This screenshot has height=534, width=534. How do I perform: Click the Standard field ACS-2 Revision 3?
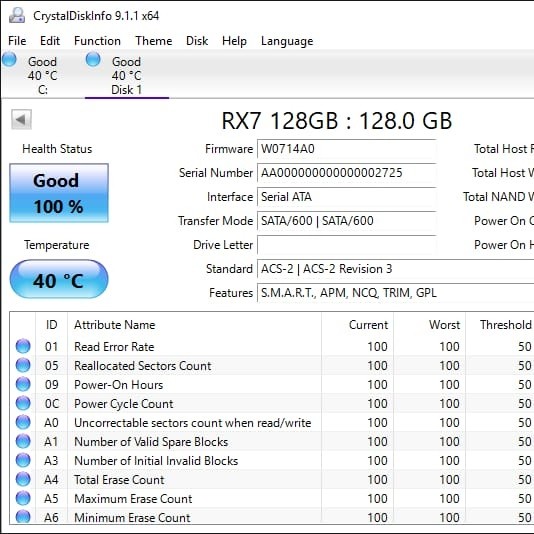395,269
